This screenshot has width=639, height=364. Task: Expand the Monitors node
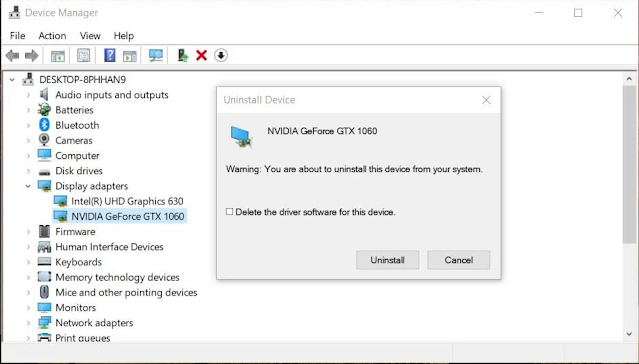click(x=28, y=308)
